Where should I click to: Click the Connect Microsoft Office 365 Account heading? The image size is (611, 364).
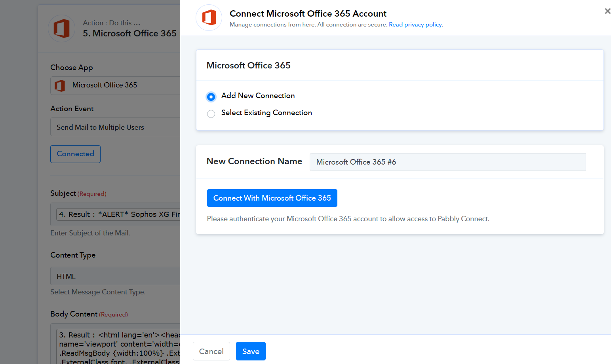click(x=308, y=13)
